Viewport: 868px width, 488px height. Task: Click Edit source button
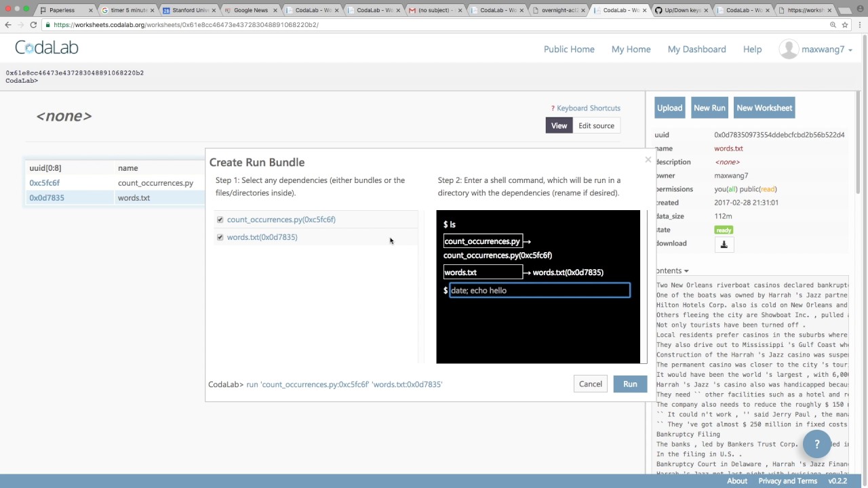click(596, 125)
